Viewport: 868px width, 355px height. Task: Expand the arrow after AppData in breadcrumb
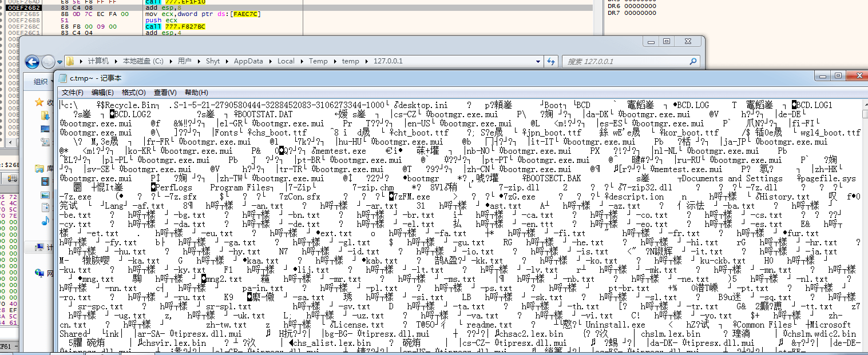[270, 61]
